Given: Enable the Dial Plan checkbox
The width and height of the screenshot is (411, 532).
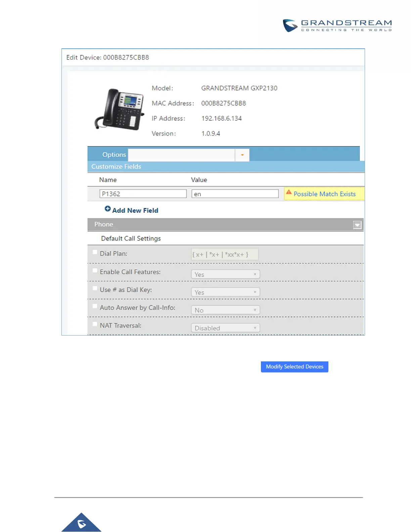Looking at the screenshot, I should coord(95,252).
